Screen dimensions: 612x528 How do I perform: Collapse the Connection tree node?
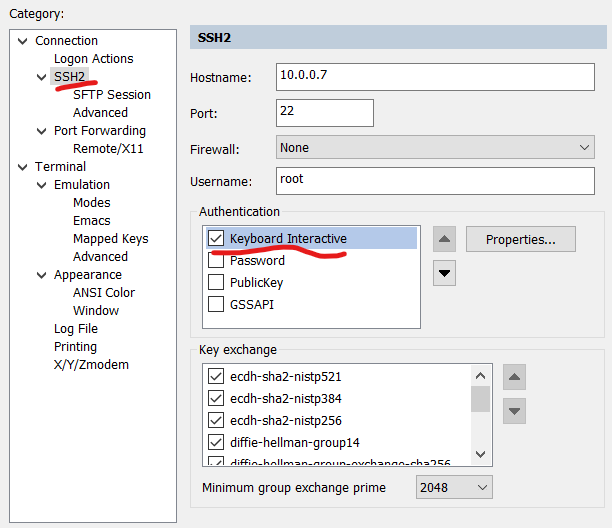click(21, 41)
